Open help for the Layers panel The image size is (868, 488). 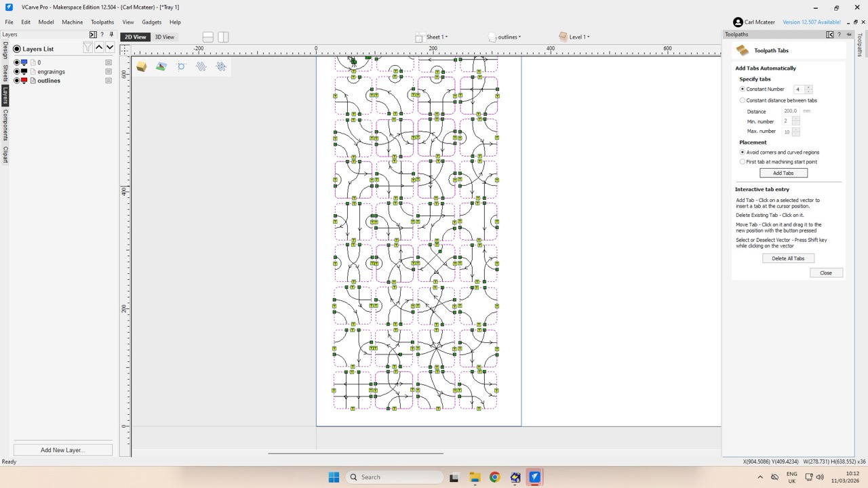(102, 35)
